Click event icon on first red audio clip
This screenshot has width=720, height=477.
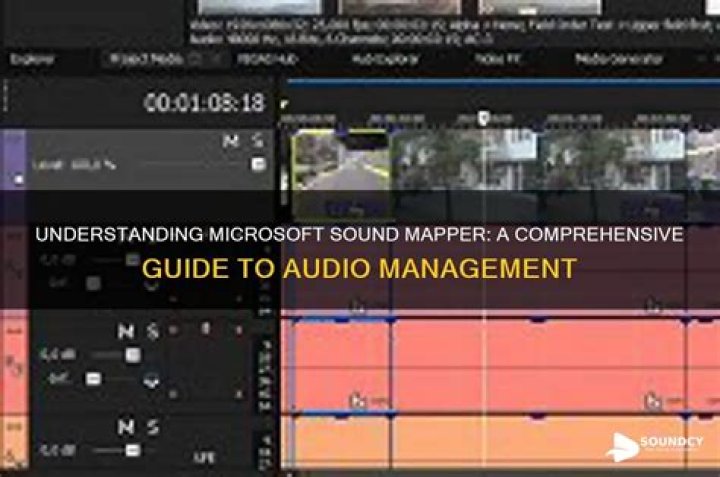click(357, 401)
